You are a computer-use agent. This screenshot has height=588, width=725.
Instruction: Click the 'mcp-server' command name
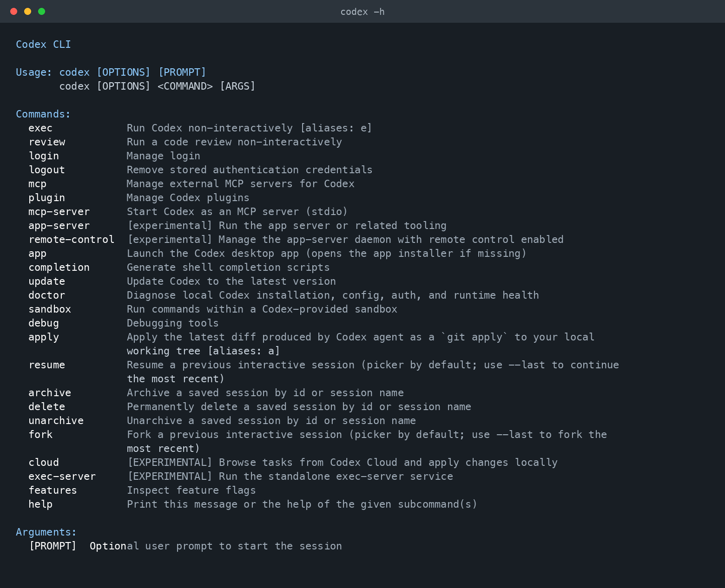[x=59, y=212]
